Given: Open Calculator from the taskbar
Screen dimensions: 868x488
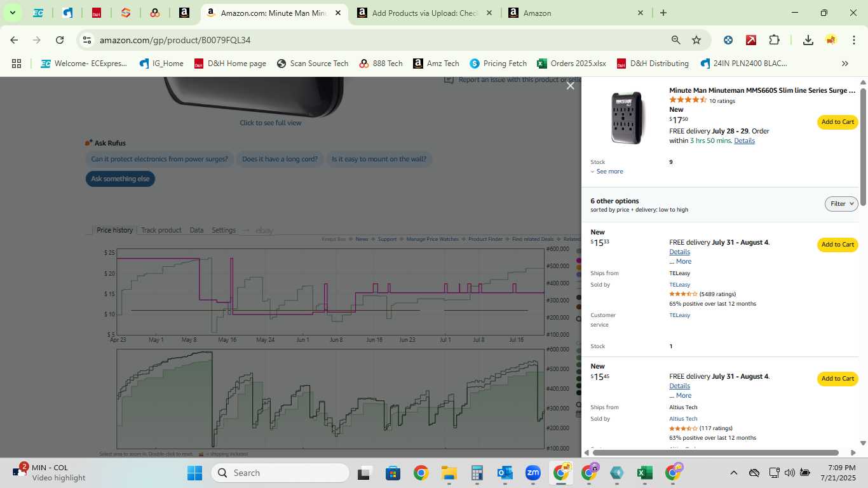Looking at the screenshot, I should pyautogui.click(x=477, y=473).
